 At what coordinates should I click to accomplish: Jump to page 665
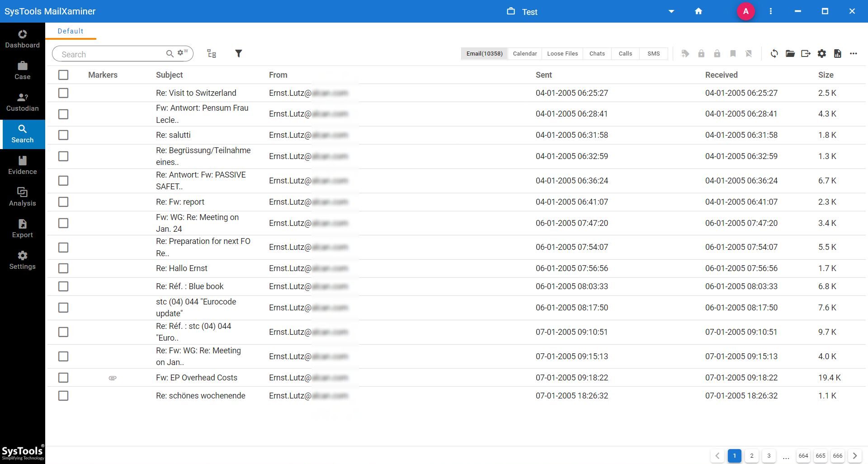(821, 456)
